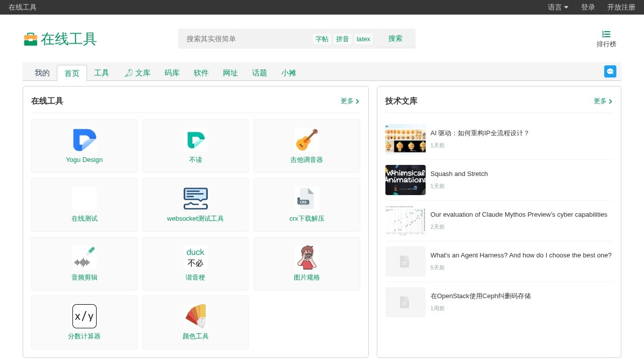The height and width of the screenshot is (362, 644).
Task: Open the 分数计算器 fraction calculator
Action: (x=84, y=322)
